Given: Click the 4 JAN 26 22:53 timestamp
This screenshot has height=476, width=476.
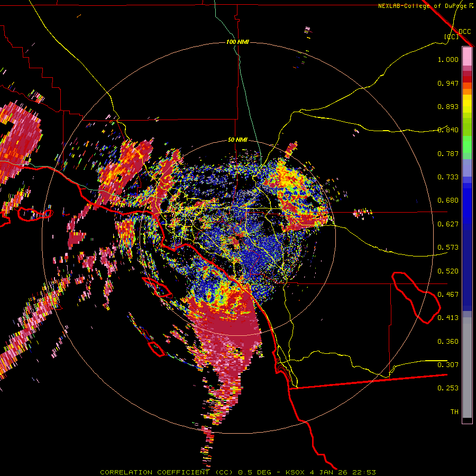Looking at the screenshot, I should coord(343,472).
